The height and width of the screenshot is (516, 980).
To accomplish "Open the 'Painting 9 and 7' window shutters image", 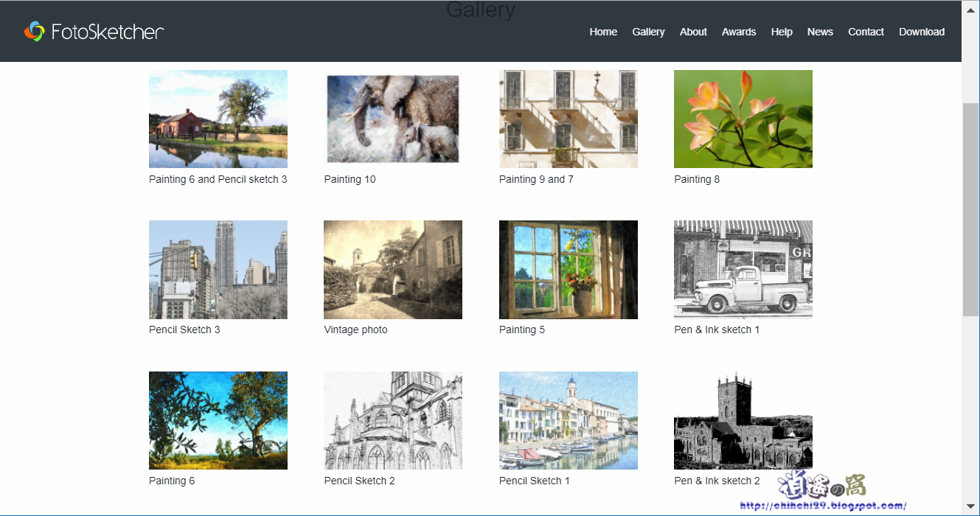I will click(x=568, y=119).
